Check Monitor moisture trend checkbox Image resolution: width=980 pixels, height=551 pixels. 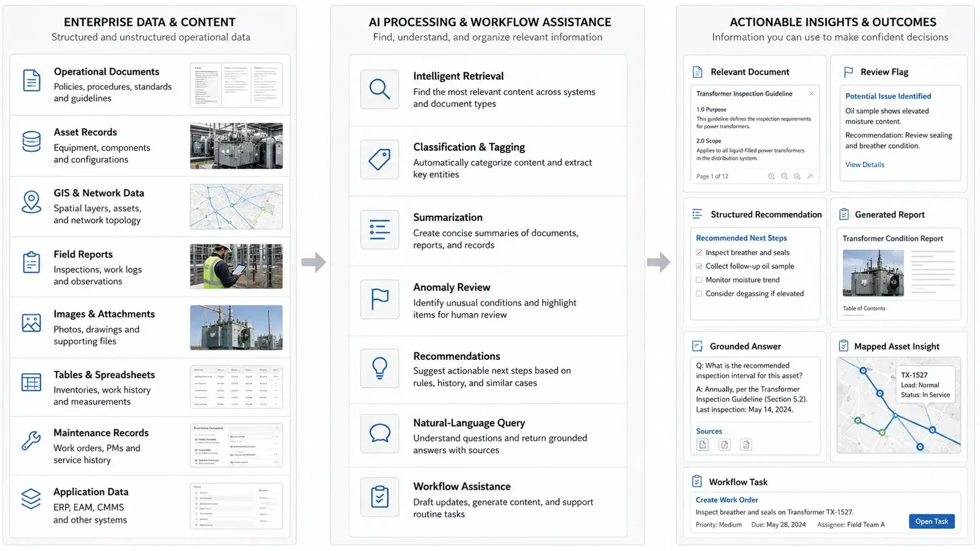pyautogui.click(x=699, y=280)
